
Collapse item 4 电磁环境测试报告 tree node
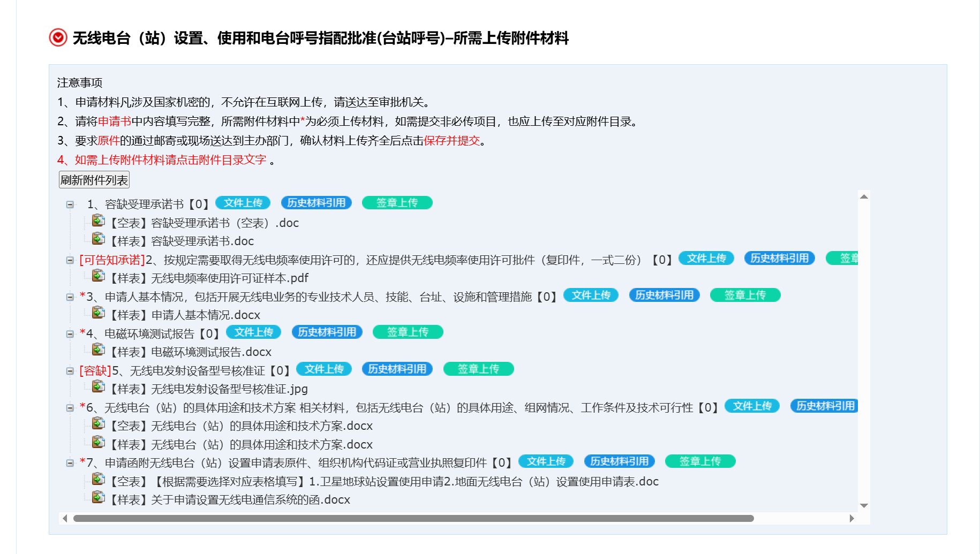pos(70,334)
